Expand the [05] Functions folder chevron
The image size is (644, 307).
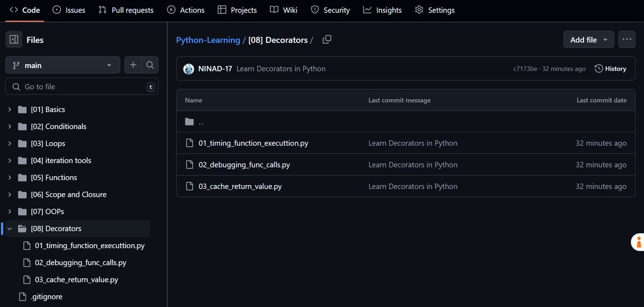10,178
